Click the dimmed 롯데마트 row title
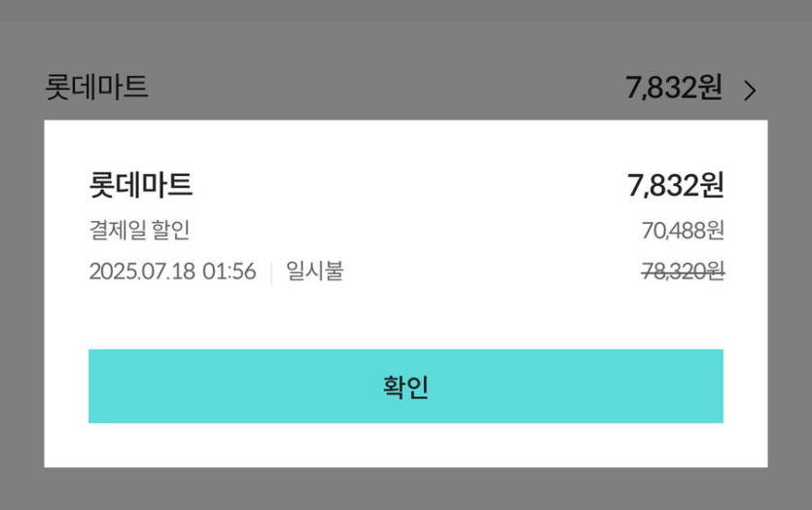 pyautogui.click(x=96, y=88)
